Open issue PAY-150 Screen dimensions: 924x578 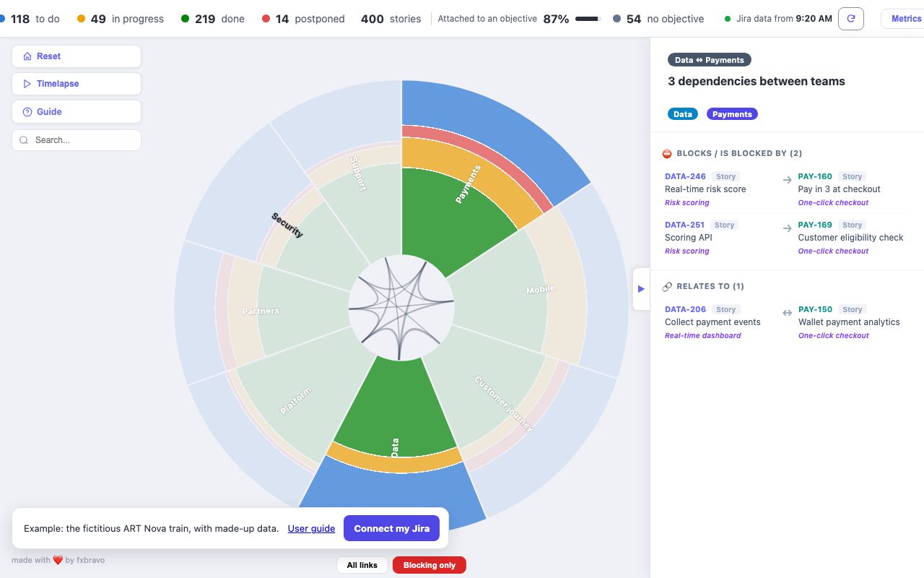click(x=815, y=309)
